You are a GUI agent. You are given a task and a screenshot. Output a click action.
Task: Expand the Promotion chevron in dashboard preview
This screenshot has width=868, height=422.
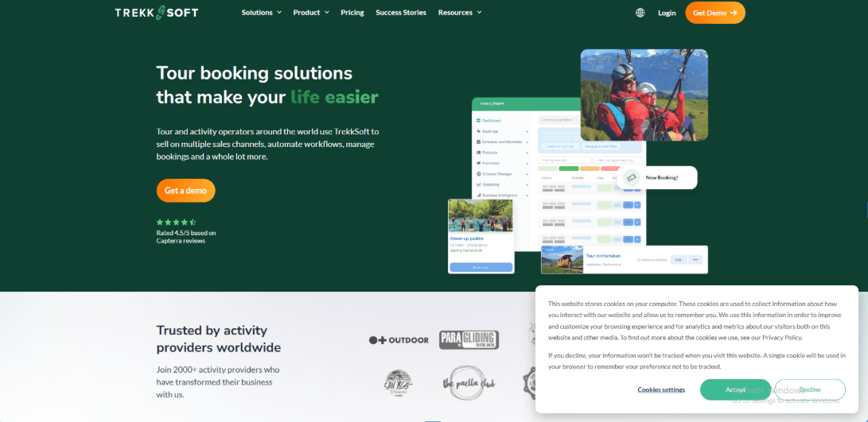[527, 164]
